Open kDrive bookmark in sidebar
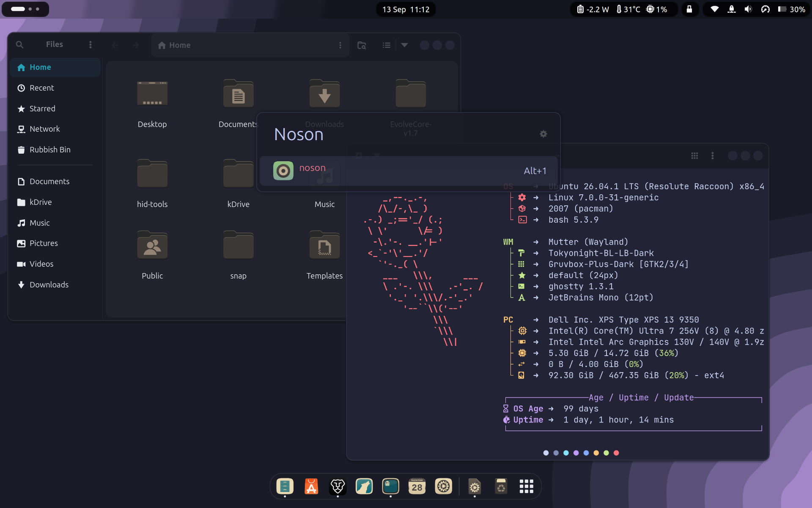Image resolution: width=812 pixels, height=508 pixels. pyautogui.click(x=55, y=202)
